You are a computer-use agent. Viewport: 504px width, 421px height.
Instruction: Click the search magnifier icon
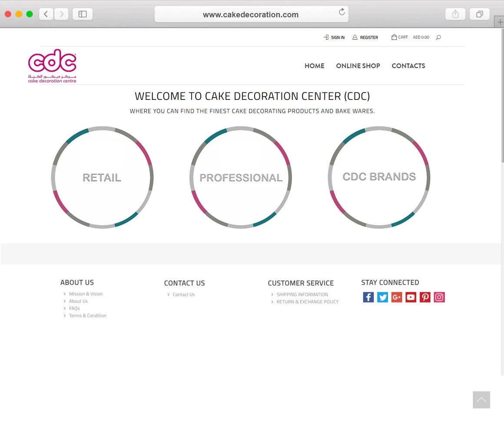(438, 38)
